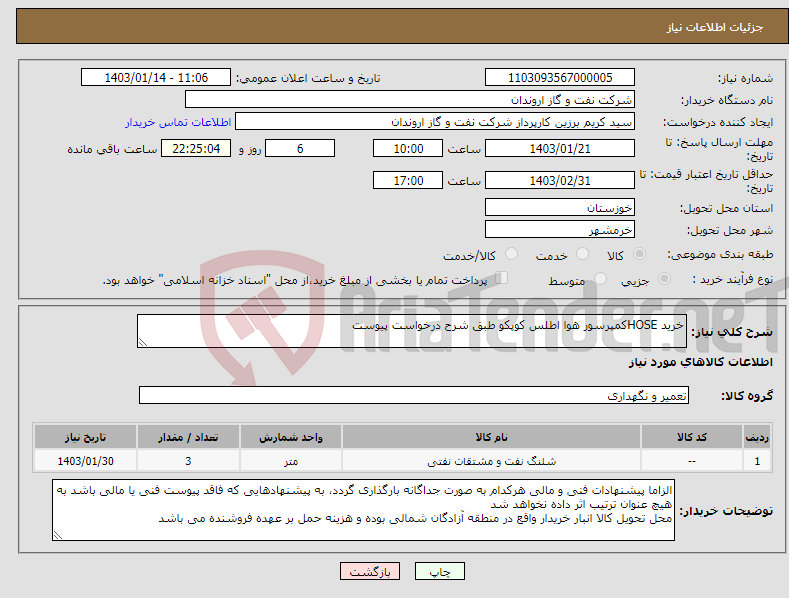Click the resize handle of description box
Image resolution: width=789 pixels, height=598 pixels.
click(x=142, y=343)
